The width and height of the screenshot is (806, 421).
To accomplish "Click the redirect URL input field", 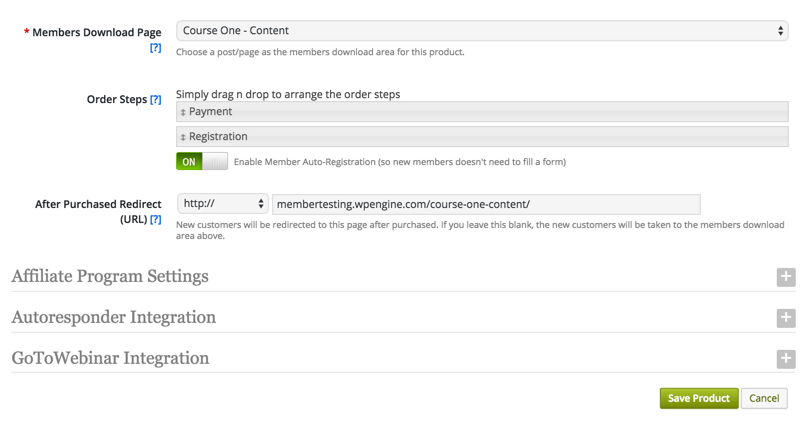I will pos(486,204).
